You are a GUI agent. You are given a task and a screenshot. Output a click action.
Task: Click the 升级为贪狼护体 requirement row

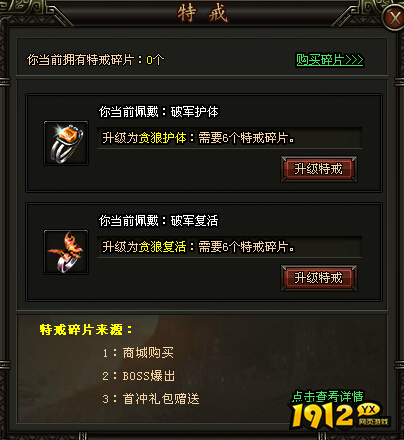229,138
